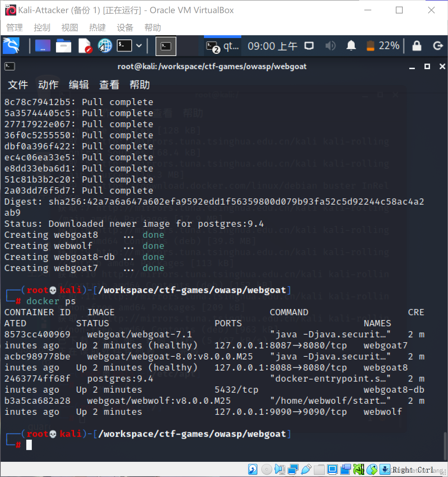Screen dimensions: 448x477
Task: Expand the terminal launcher dropdown arrow
Action: 139,45
